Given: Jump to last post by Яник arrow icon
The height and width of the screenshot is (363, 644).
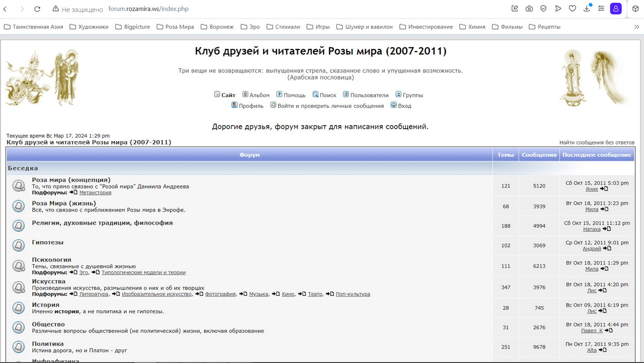Looking at the screenshot, I should [604, 189].
